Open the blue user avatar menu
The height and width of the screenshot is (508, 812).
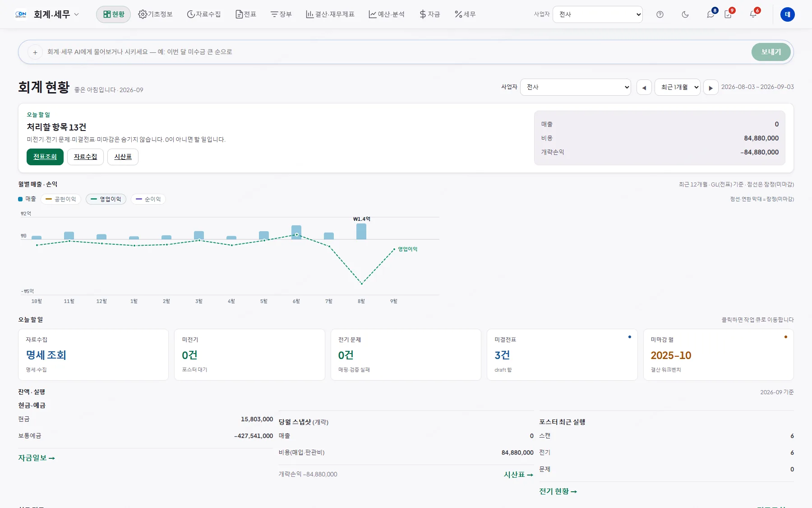click(x=788, y=14)
